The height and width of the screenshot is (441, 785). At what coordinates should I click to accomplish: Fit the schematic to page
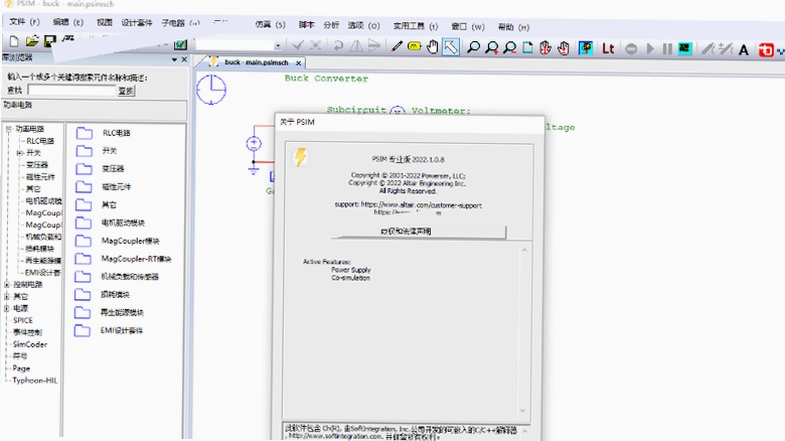[x=528, y=48]
